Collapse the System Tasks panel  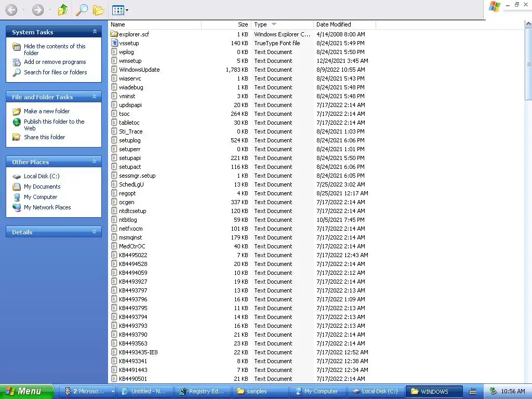(95, 32)
